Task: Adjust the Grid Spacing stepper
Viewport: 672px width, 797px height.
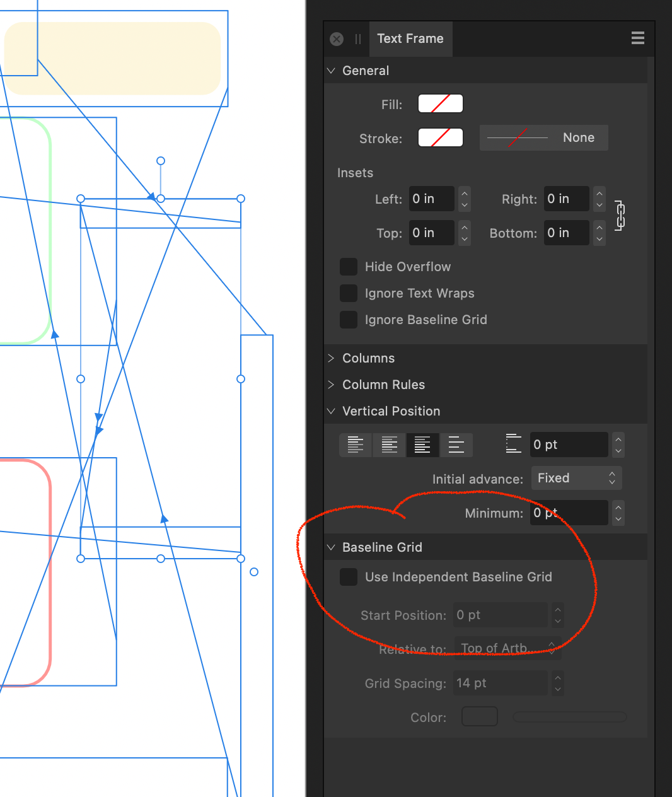Action: [558, 683]
